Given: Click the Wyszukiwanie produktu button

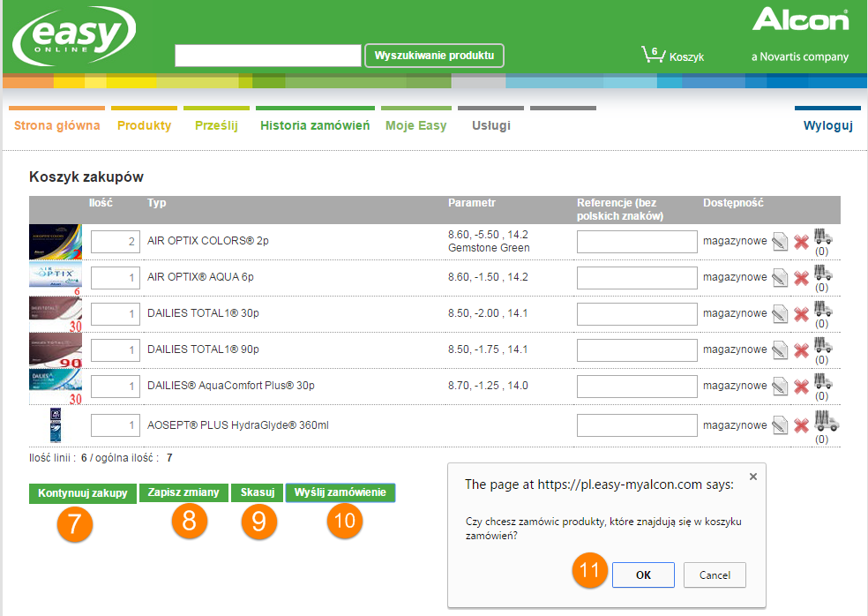Looking at the screenshot, I should [x=434, y=56].
